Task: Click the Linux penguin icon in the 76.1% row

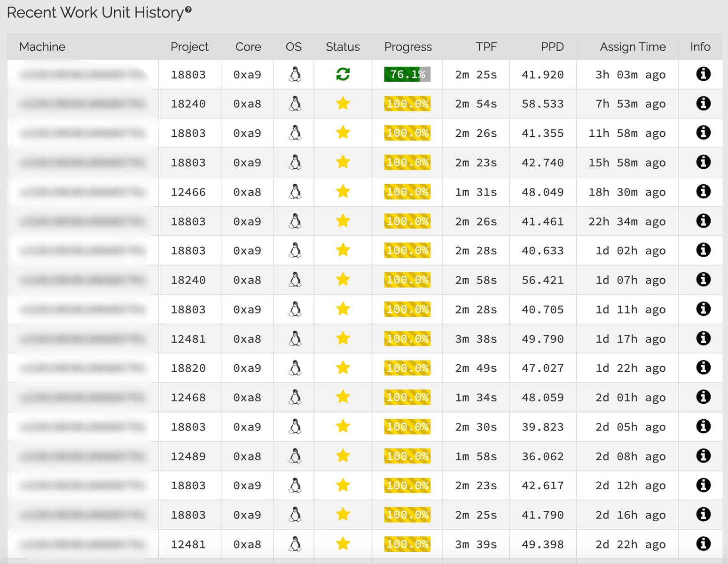Action: (295, 74)
